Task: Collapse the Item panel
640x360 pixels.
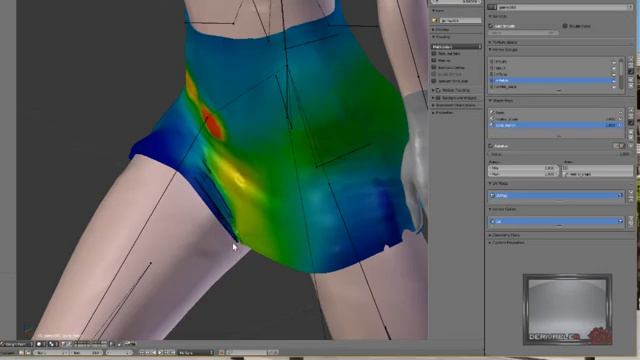Action: (433, 11)
